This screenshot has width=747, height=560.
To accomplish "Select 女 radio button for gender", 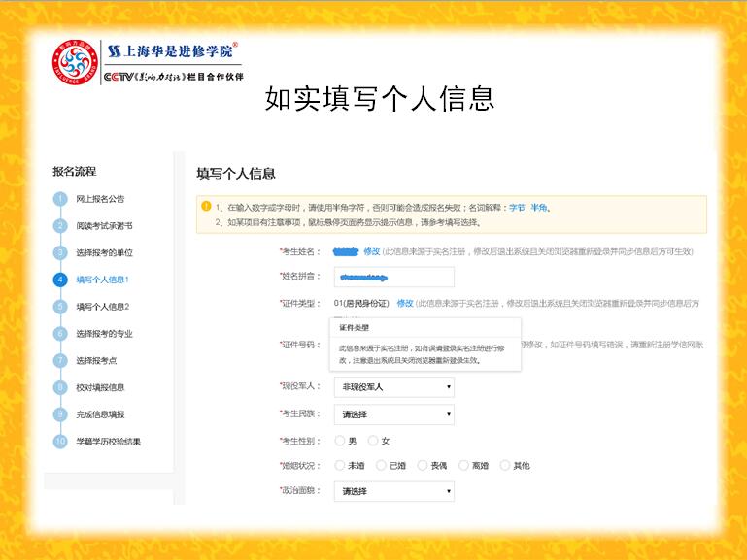I will pos(373,441).
